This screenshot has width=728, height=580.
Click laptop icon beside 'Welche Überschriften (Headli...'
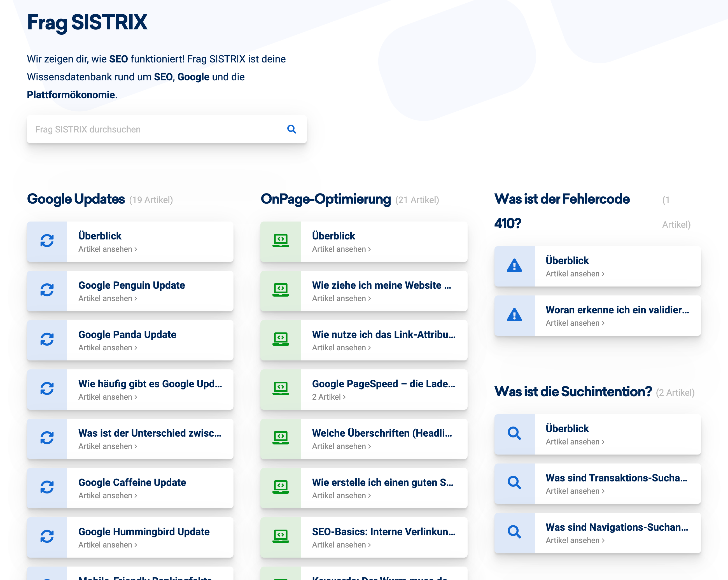(x=281, y=438)
